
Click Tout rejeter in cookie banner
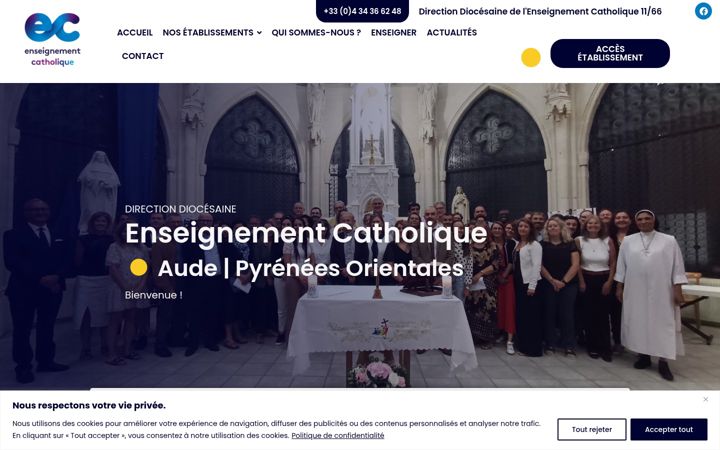(x=591, y=429)
